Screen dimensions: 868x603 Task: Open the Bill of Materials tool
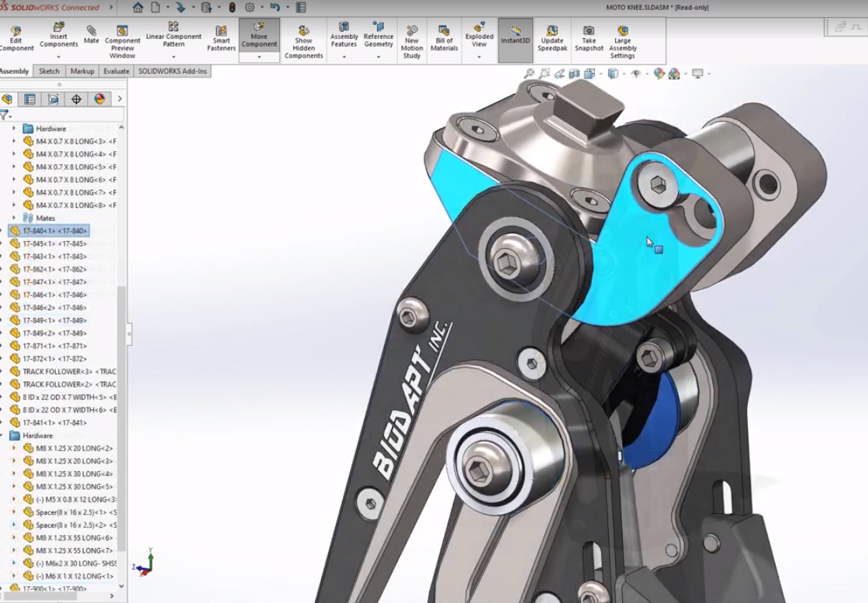pos(444,36)
